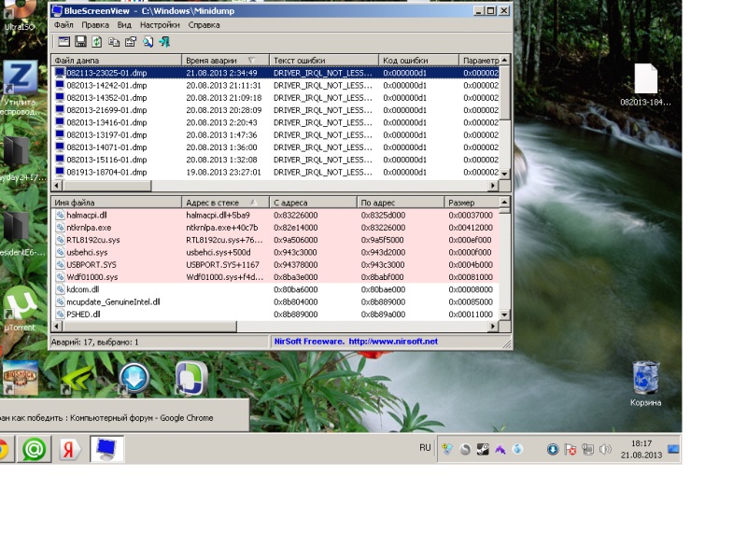Open the Файл menu
747x560 pixels.
63,25
